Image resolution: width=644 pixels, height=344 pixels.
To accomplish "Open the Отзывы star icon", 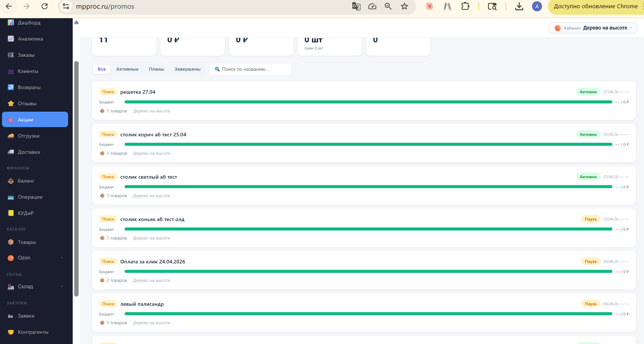I will click(x=11, y=103).
